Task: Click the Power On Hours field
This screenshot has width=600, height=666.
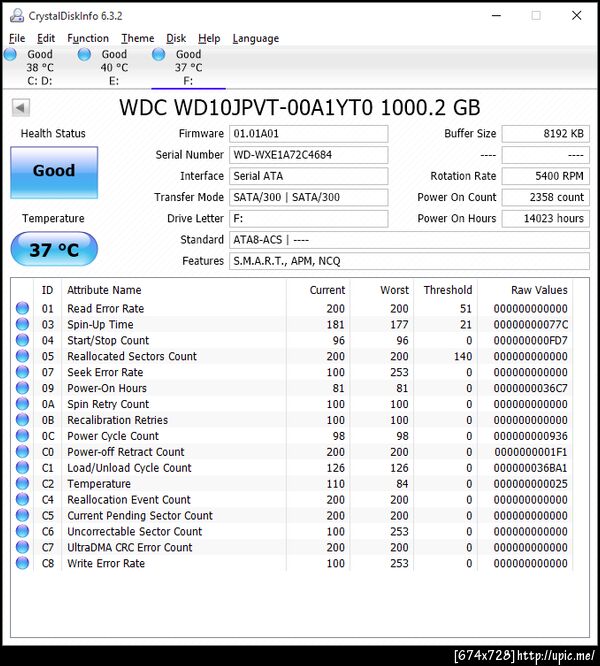Action: 546,219
